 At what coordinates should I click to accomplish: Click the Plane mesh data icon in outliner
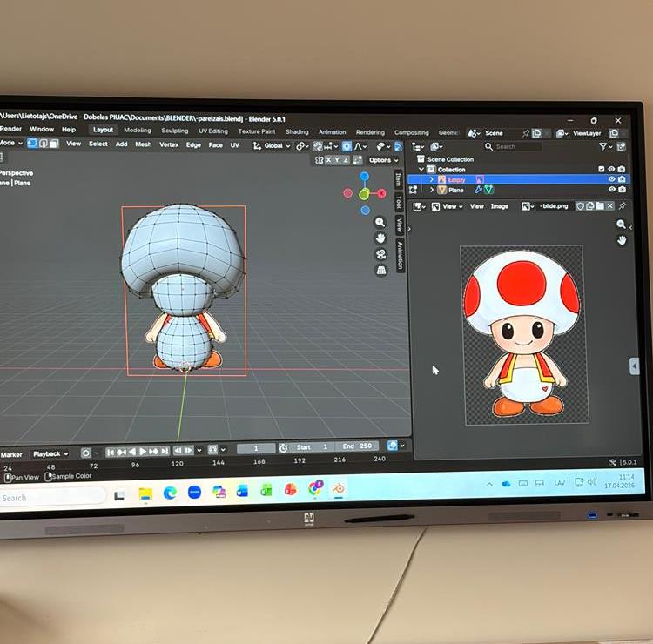coord(488,190)
